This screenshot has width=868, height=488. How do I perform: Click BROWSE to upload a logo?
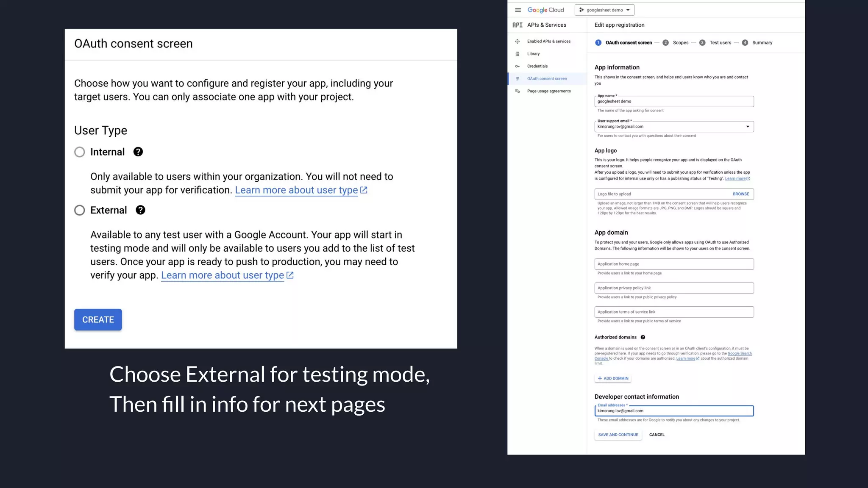[741, 194]
